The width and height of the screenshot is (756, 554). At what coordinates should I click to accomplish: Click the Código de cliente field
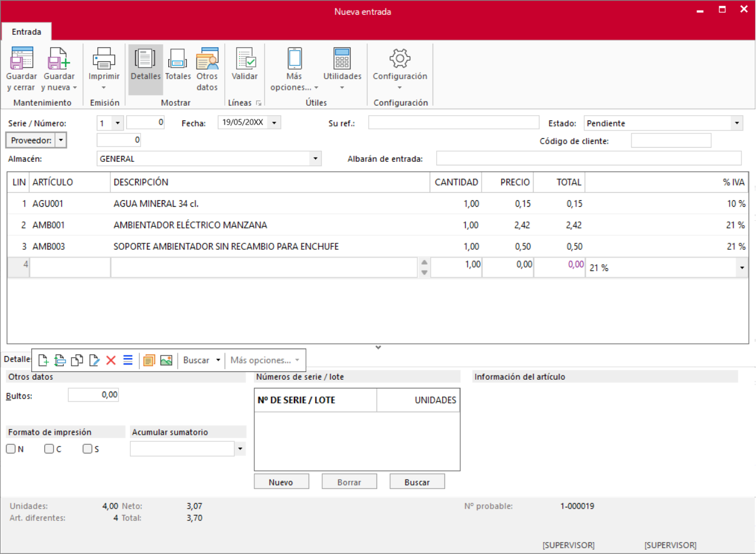tap(671, 141)
